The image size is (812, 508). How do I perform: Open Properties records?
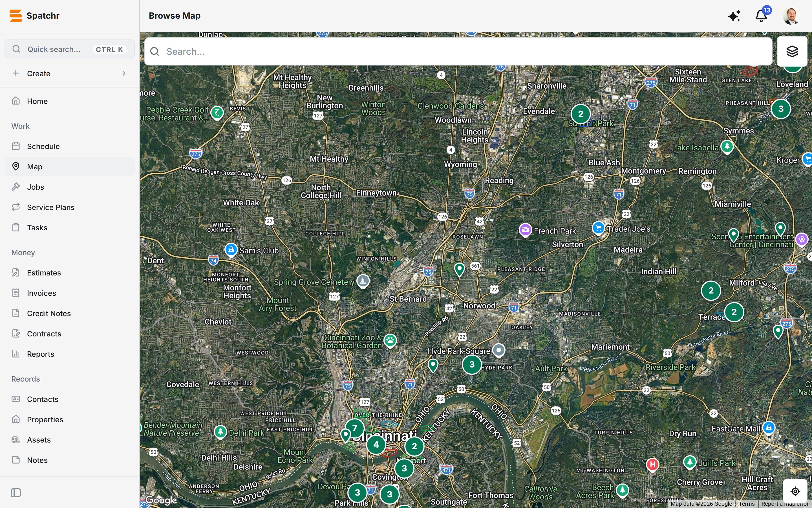69,420
